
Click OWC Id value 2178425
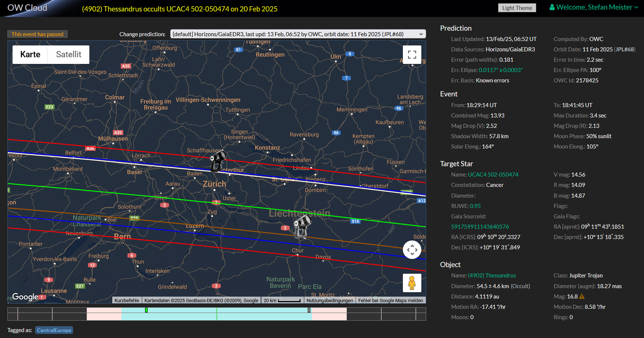588,80
